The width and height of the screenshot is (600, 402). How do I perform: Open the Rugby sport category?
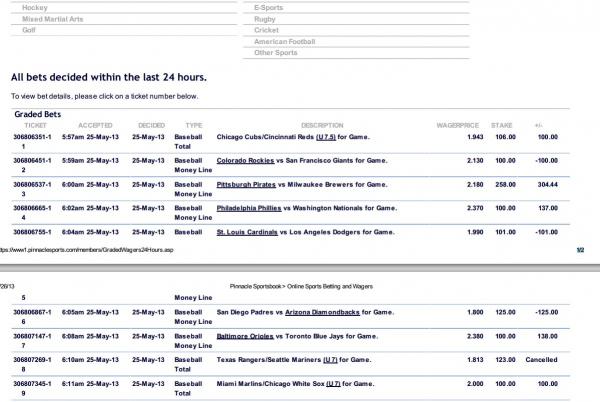pos(265,19)
